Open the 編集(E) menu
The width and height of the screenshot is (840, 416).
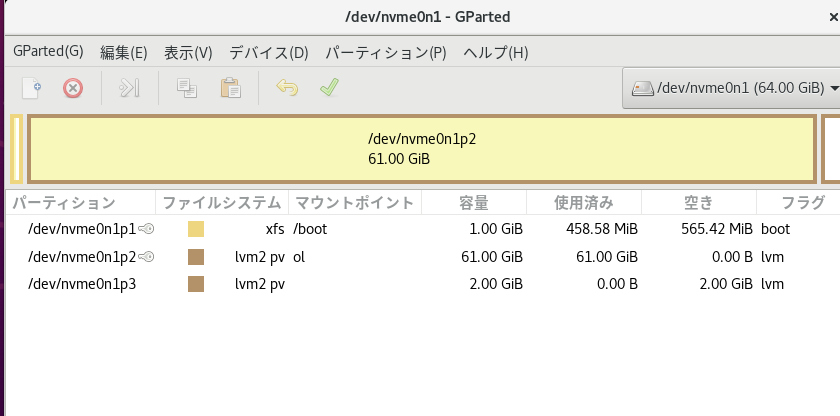coord(123,52)
